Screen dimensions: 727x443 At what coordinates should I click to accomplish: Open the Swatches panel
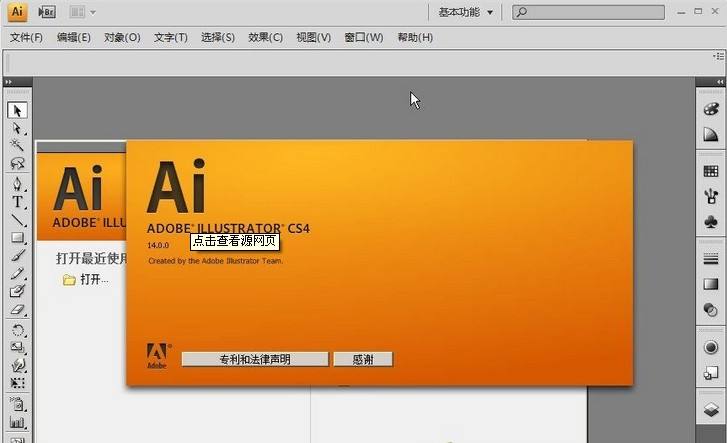pyautogui.click(x=711, y=171)
